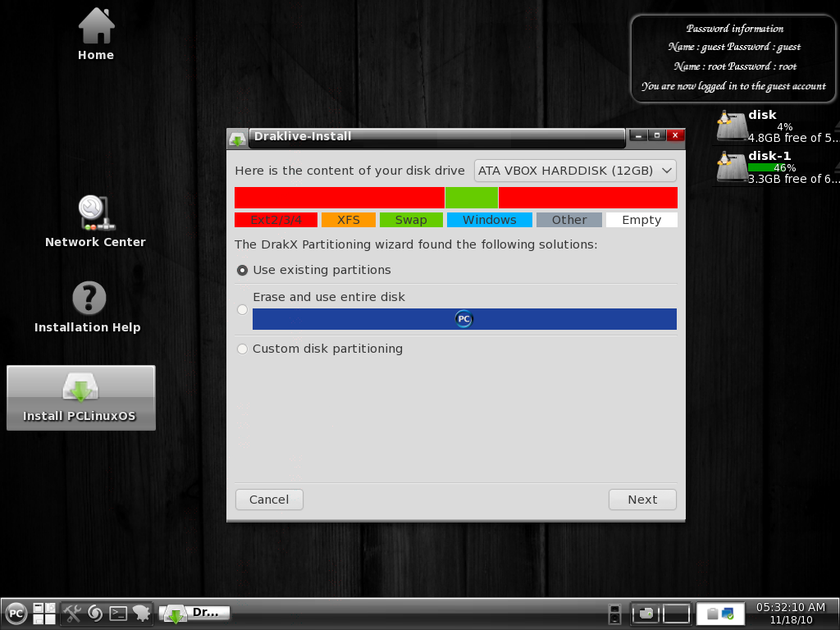
Task: Click the disk-1 drive icon
Action: (731, 167)
